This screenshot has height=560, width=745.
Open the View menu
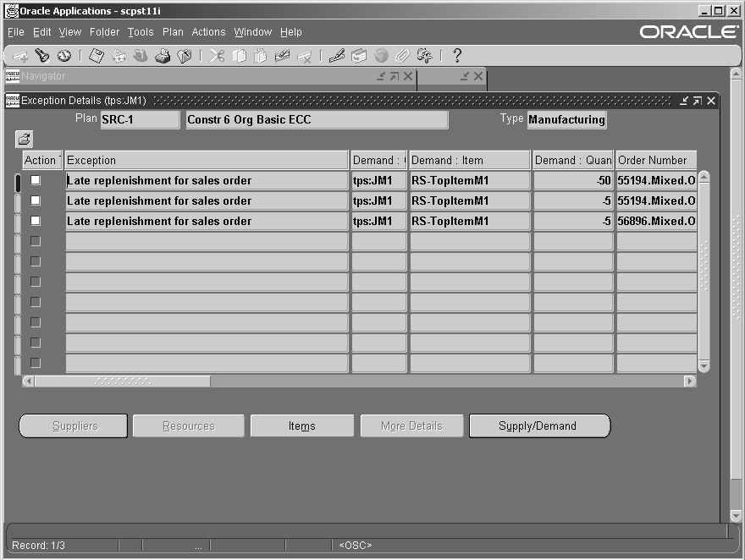coord(69,32)
